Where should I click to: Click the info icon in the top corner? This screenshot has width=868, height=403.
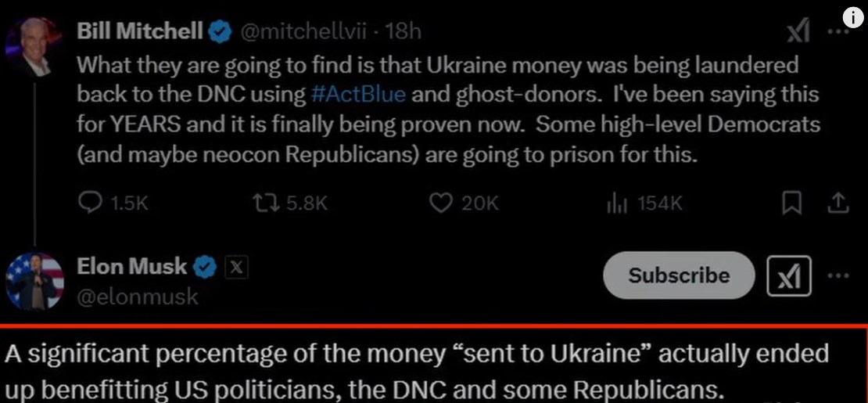coord(854,18)
